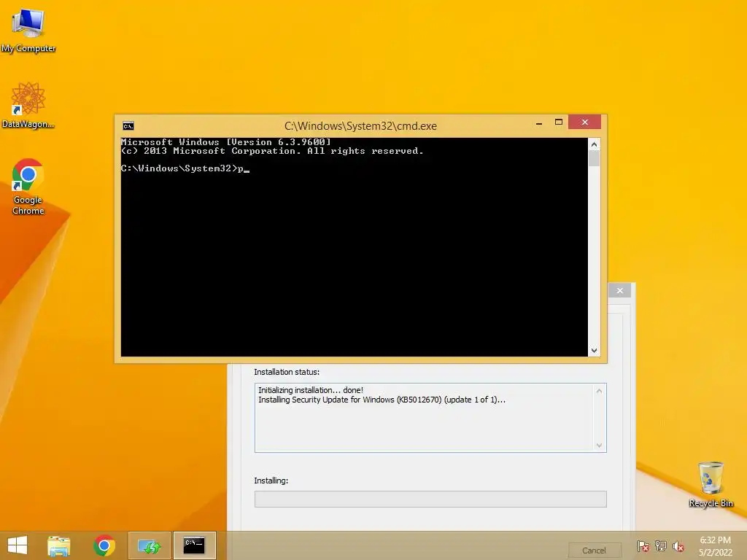Click the cmd.exe window title text
This screenshot has height=560, width=747.
pyautogui.click(x=360, y=125)
